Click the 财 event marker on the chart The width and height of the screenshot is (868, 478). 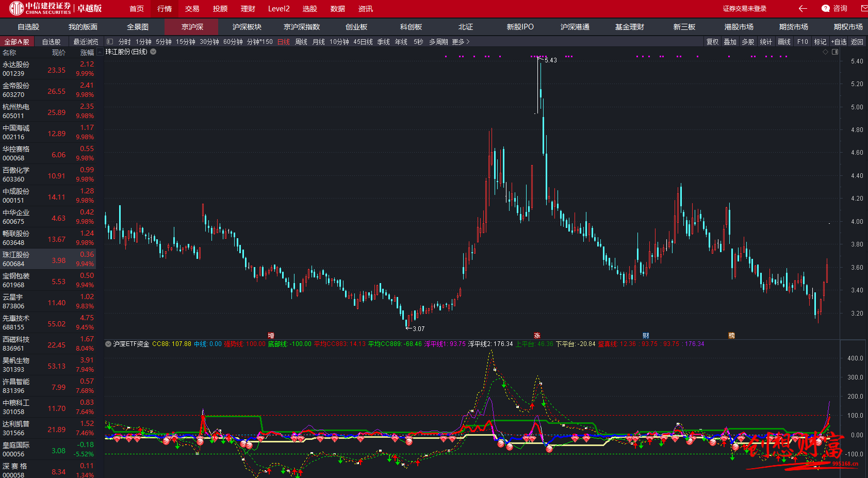(646, 335)
